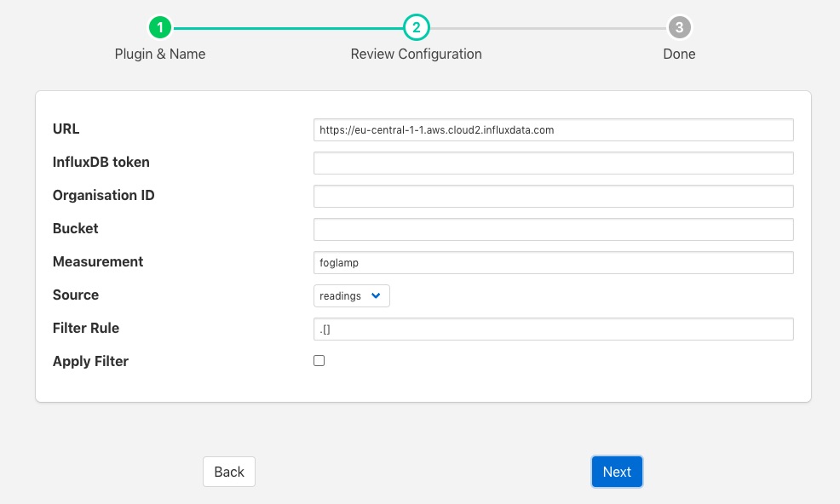Enable the Apply Filter checkbox
This screenshot has height=504, width=840.
click(319, 360)
